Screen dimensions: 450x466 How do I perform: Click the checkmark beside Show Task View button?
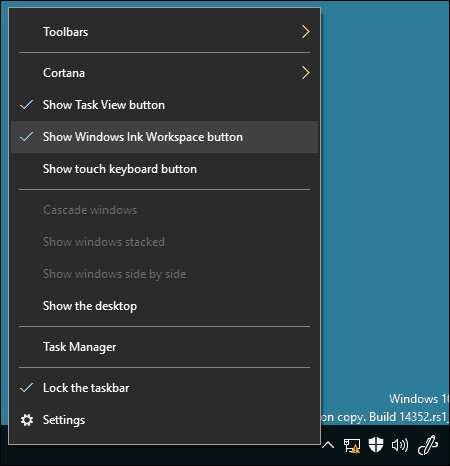[27, 105]
